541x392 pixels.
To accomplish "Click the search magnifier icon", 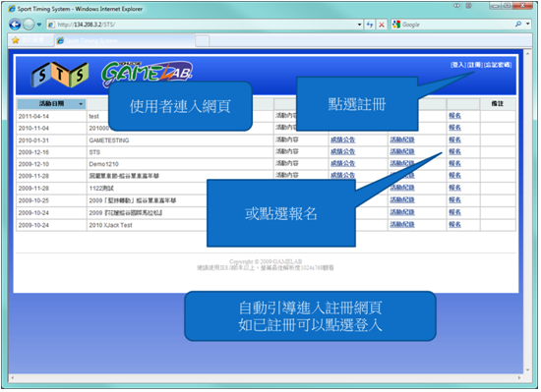I will coord(518,25).
